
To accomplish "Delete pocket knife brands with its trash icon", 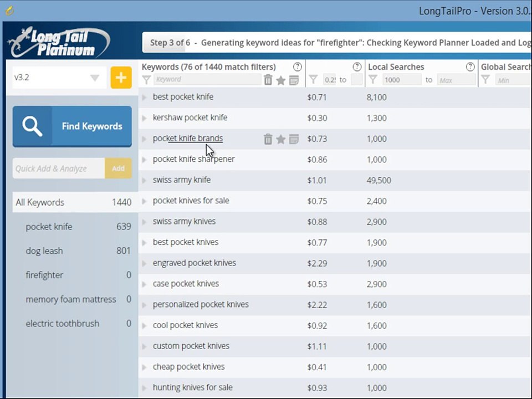I will click(x=268, y=139).
